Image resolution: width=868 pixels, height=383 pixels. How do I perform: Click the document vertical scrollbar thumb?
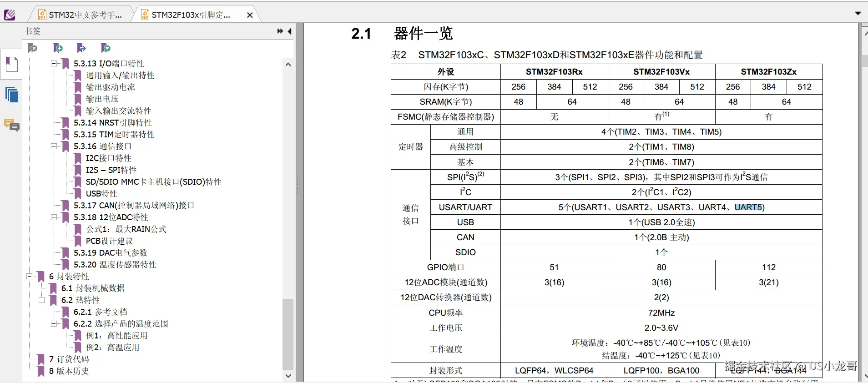tap(864, 61)
